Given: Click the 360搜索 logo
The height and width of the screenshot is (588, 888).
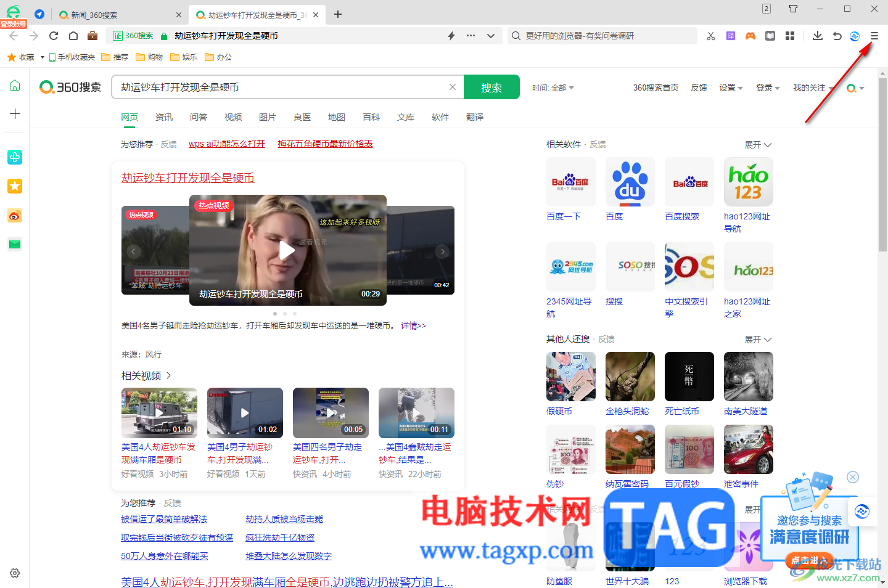Looking at the screenshot, I should pyautogui.click(x=70, y=87).
